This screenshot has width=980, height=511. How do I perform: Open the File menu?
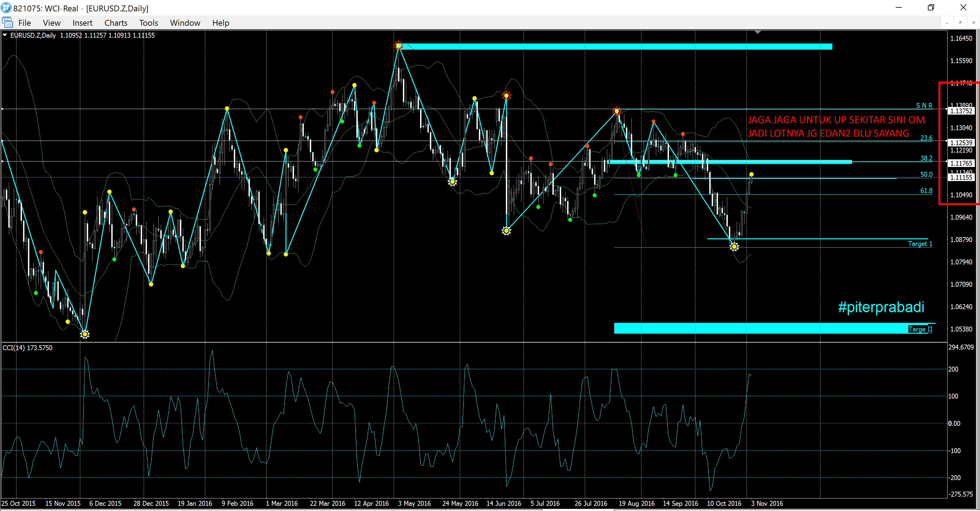click(x=24, y=23)
